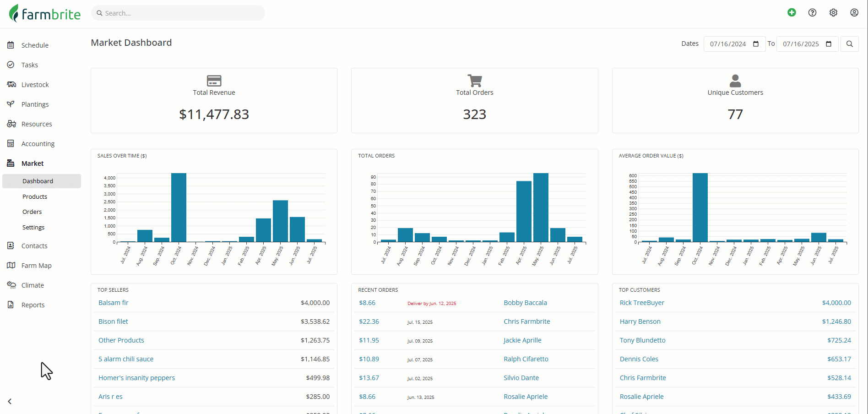Open the help question mark icon
This screenshot has width=868, height=414.
pyautogui.click(x=812, y=12)
